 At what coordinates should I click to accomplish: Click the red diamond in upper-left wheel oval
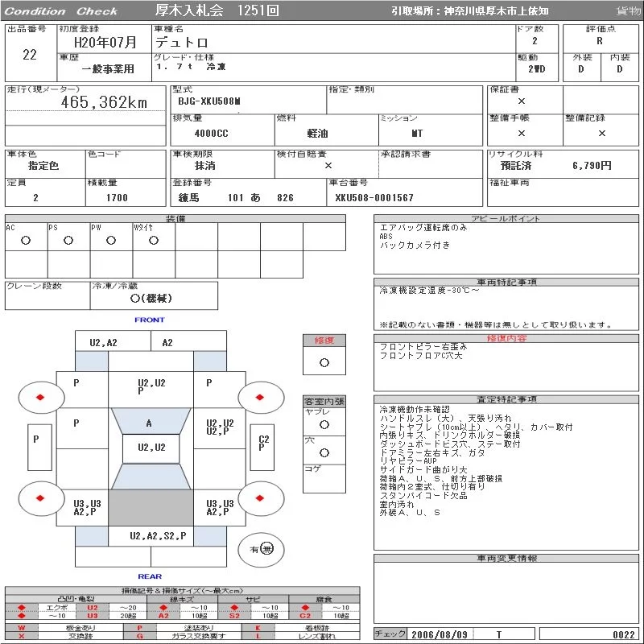point(40,397)
